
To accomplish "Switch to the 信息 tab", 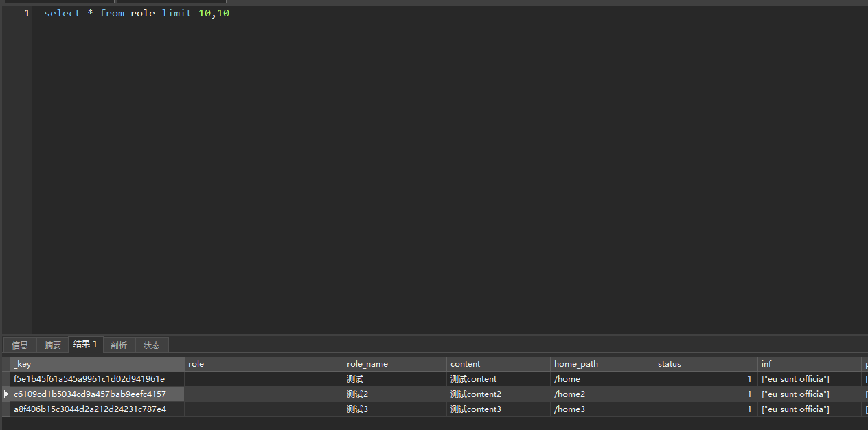I will pyautogui.click(x=20, y=346).
